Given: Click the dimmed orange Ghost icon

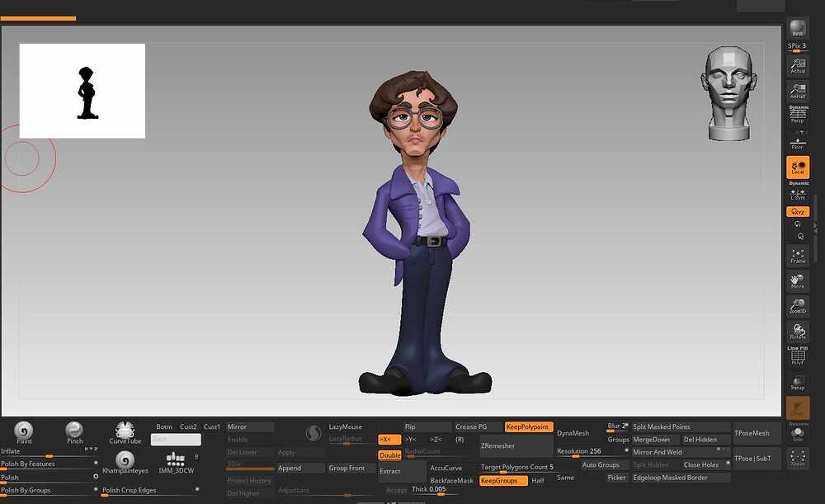Looking at the screenshot, I should (798, 407).
